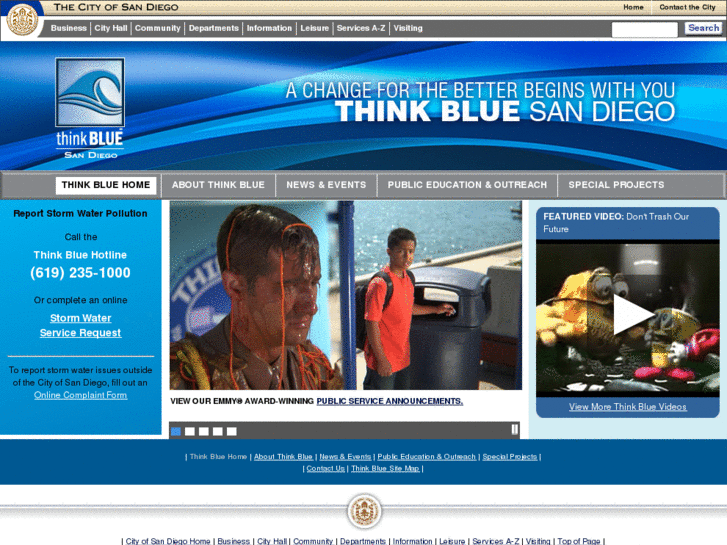This screenshot has height=545, width=727.
Task: Click the hotline number (619) 235-1000
Action: (80, 273)
